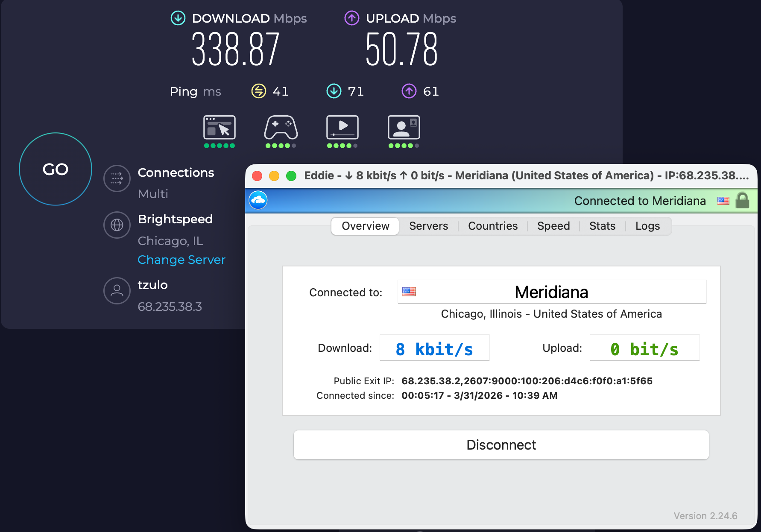Switch to the Servers tab
Image resolution: width=761 pixels, height=532 pixels.
pos(428,226)
